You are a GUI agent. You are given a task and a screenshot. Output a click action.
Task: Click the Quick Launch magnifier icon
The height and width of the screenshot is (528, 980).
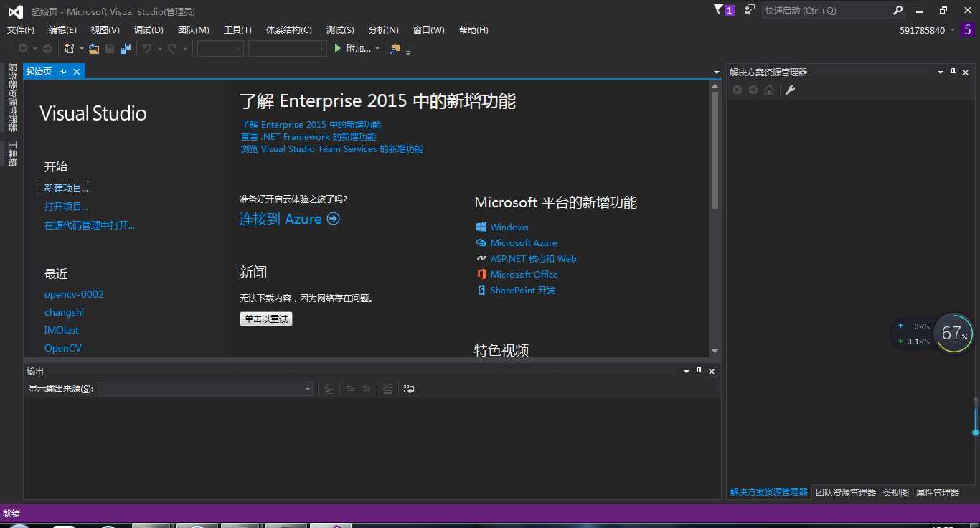click(x=897, y=11)
